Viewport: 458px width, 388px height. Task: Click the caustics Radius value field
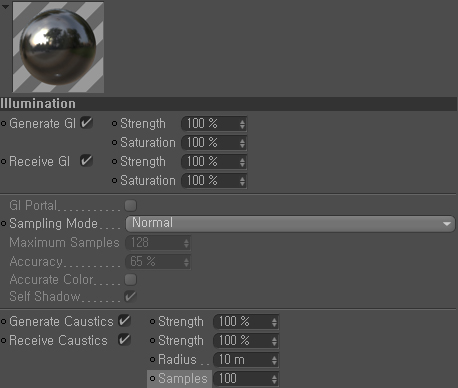pos(246,360)
